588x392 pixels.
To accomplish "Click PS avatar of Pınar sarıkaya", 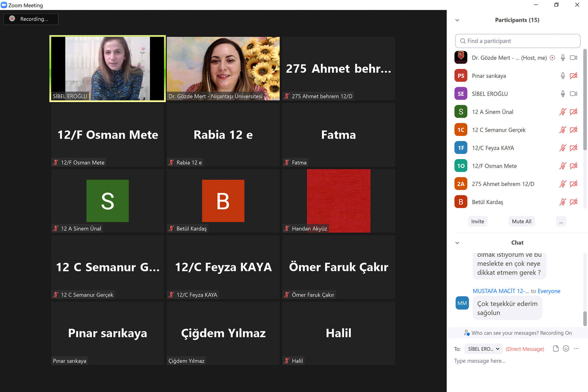I will pos(461,76).
